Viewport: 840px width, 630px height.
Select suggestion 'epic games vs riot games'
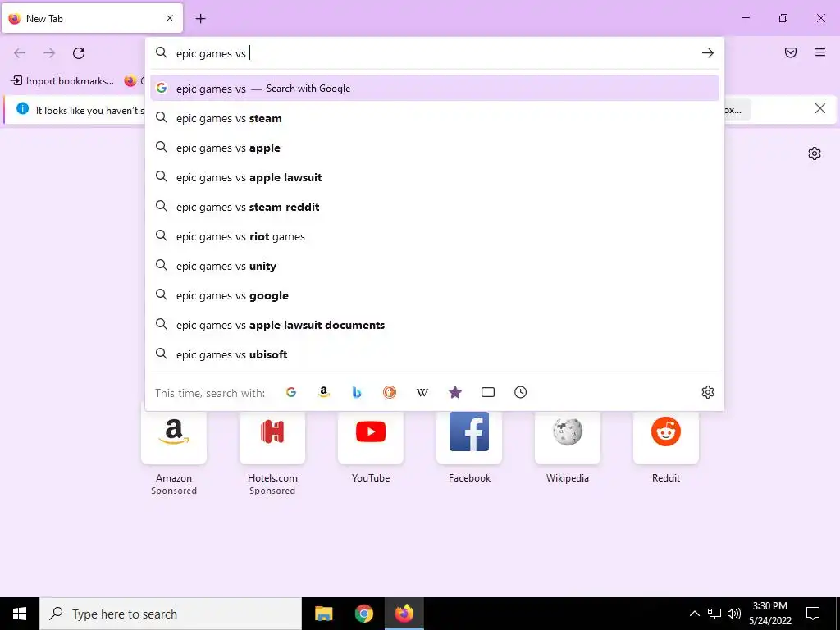(435, 236)
